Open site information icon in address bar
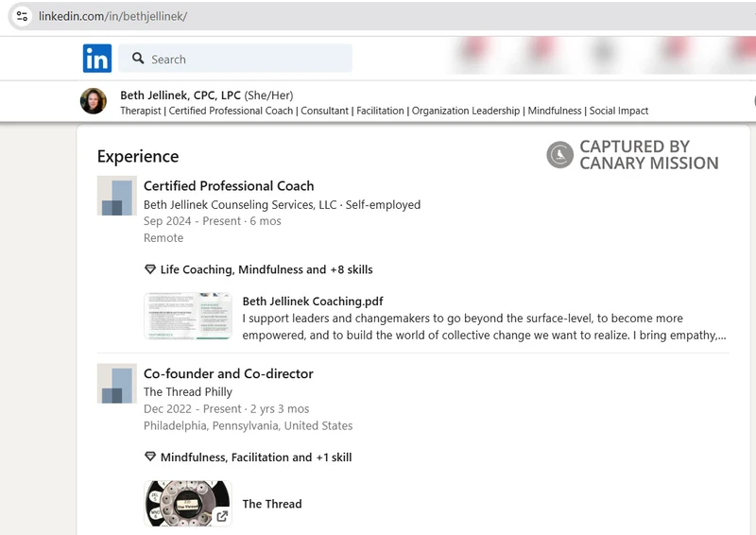 pyautogui.click(x=22, y=17)
